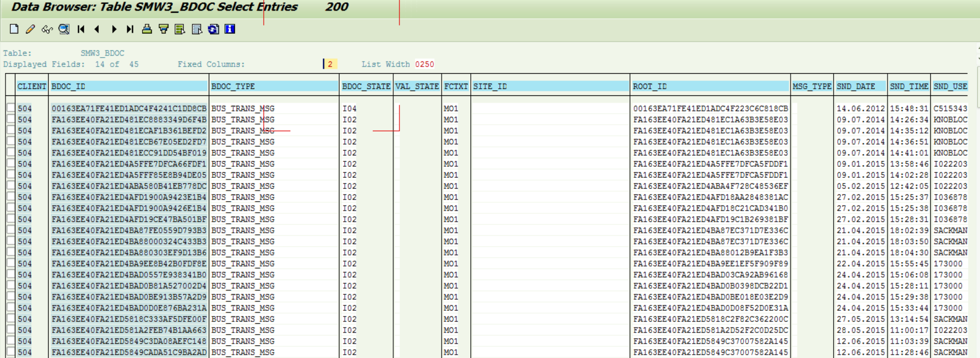Viewport: 980px width, 358px height.
Task: Click the SITE_ID column header
Action: click(550, 86)
